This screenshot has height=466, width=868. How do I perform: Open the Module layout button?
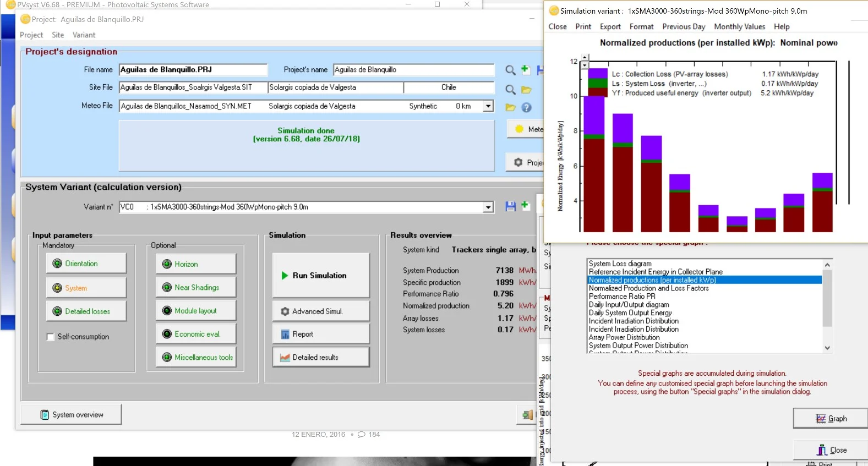click(x=196, y=311)
